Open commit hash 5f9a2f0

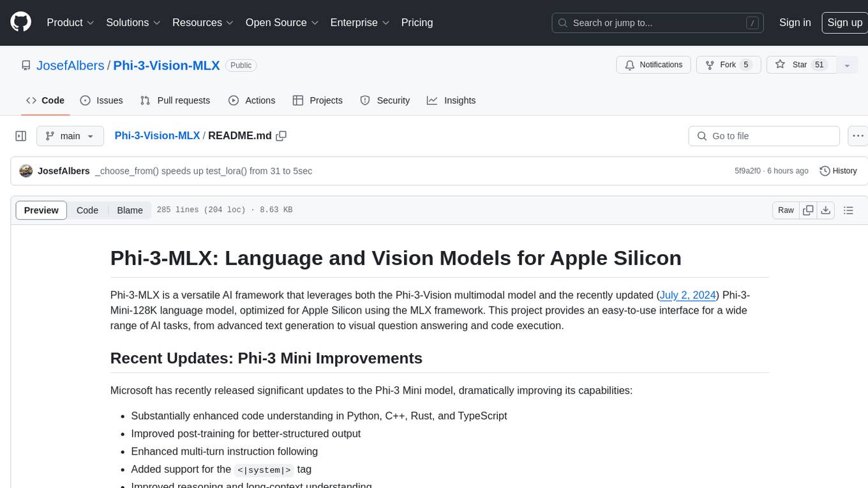[747, 171]
